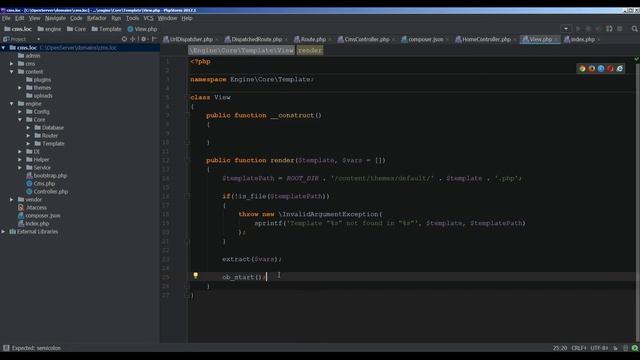
Task: Open the Navigate menu
Action: click(55, 18)
